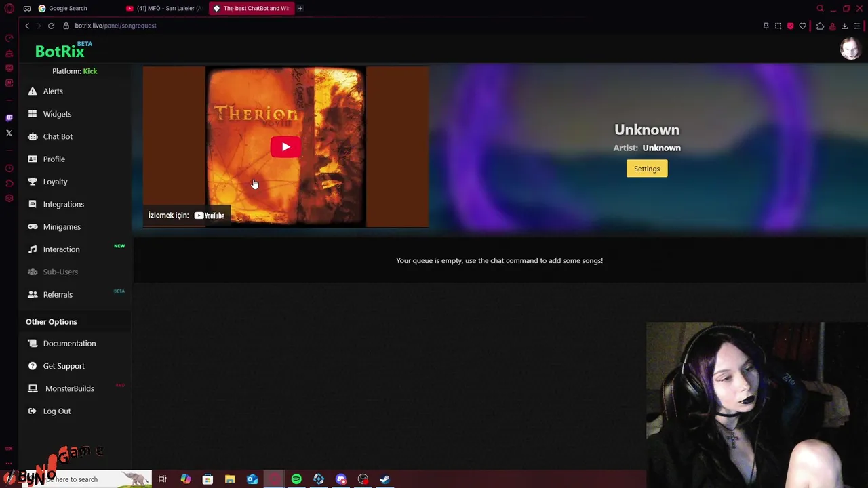Reload the current page
This screenshot has width=868, height=488.
[51, 26]
